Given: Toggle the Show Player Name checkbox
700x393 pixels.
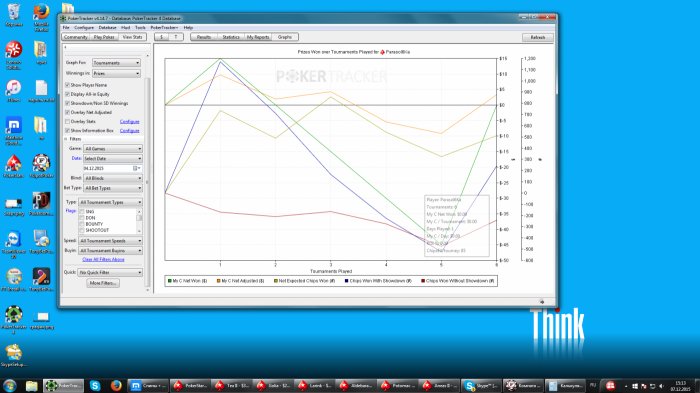Looking at the screenshot, I should click(67, 85).
